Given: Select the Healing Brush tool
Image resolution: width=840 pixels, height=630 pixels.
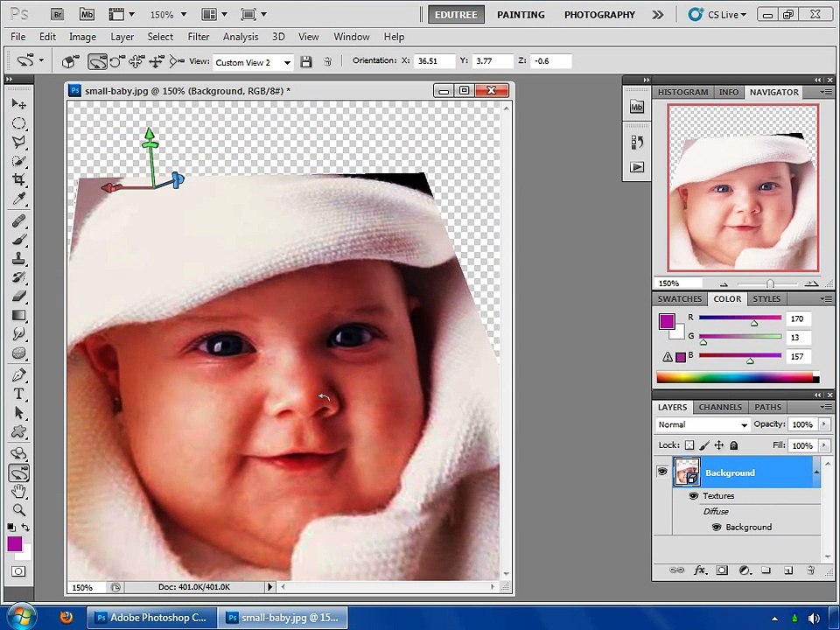Looking at the screenshot, I should [18, 220].
